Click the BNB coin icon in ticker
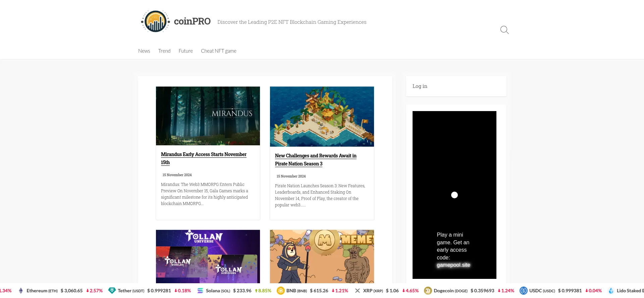Image resolution: width=644 pixels, height=298 pixels. point(280,291)
